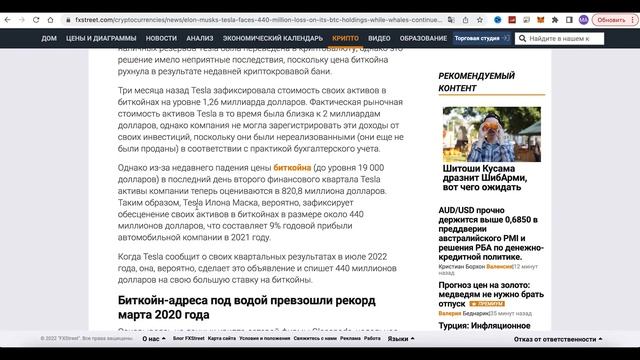
Task: Open the АНАЛИЗ menu item
Action: point(200,38)
